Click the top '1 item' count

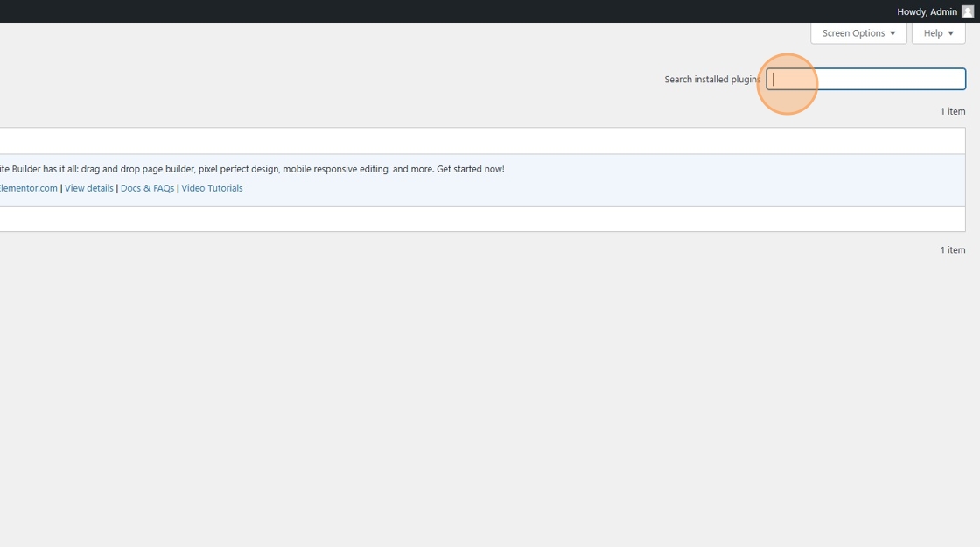[x=953, y=111]
